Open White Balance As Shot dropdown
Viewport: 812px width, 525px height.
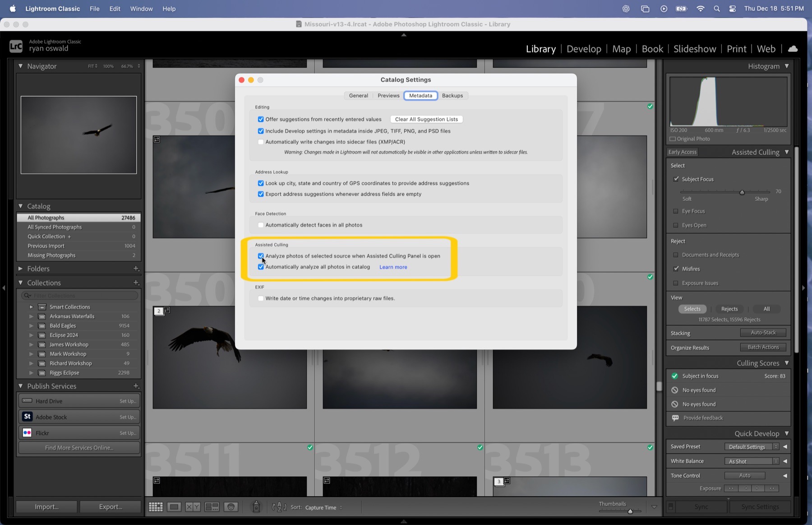(x=752, y=461)
